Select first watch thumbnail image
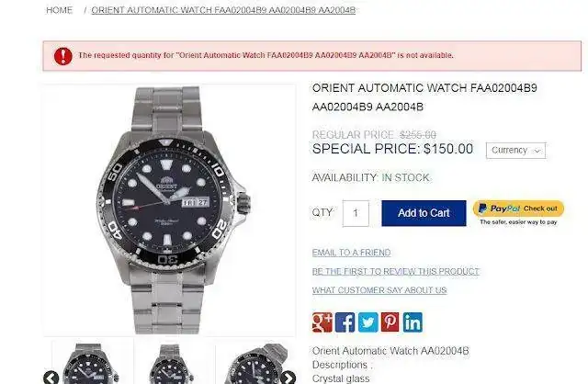 pos(92,362)
